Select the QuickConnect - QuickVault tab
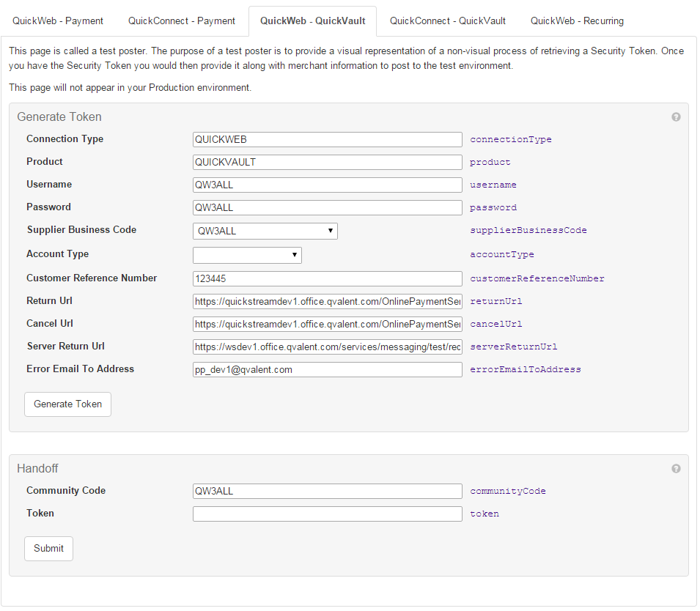This screenshot has width=700, height=611. (447, 21)
